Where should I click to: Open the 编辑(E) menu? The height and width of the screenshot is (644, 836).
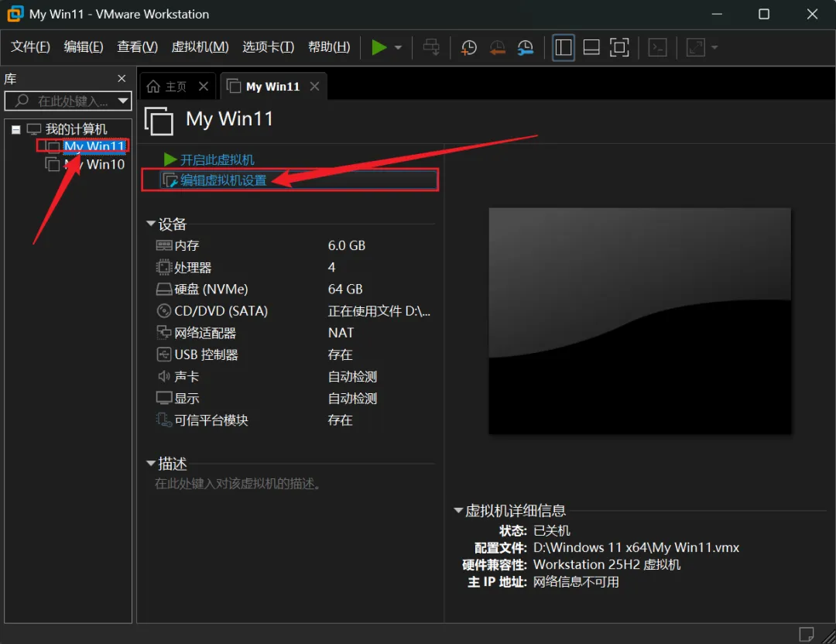click(84, 47)
